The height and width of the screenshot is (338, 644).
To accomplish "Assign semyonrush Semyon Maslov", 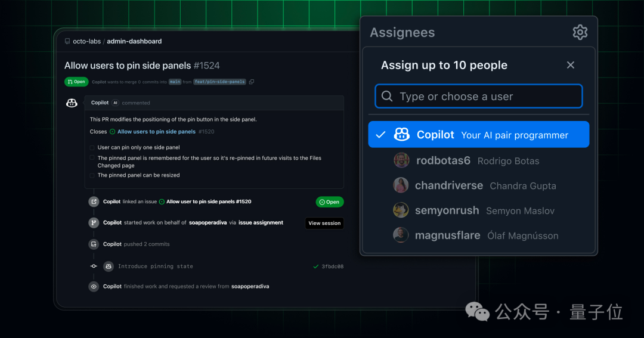I will point(479,210).
